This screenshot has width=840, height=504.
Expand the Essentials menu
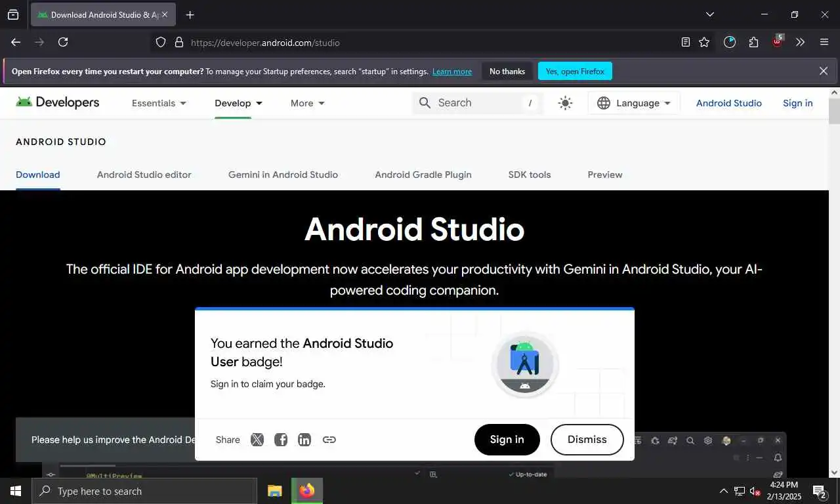coord(159,103)
